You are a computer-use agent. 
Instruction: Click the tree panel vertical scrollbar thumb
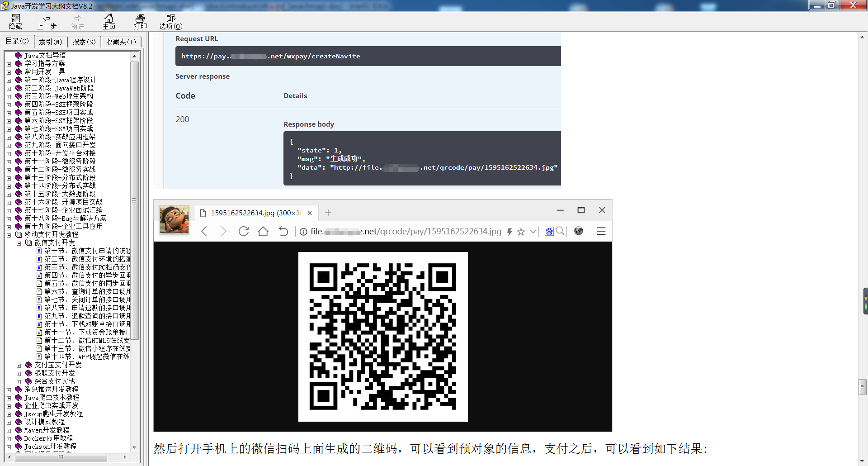point(134,200)
